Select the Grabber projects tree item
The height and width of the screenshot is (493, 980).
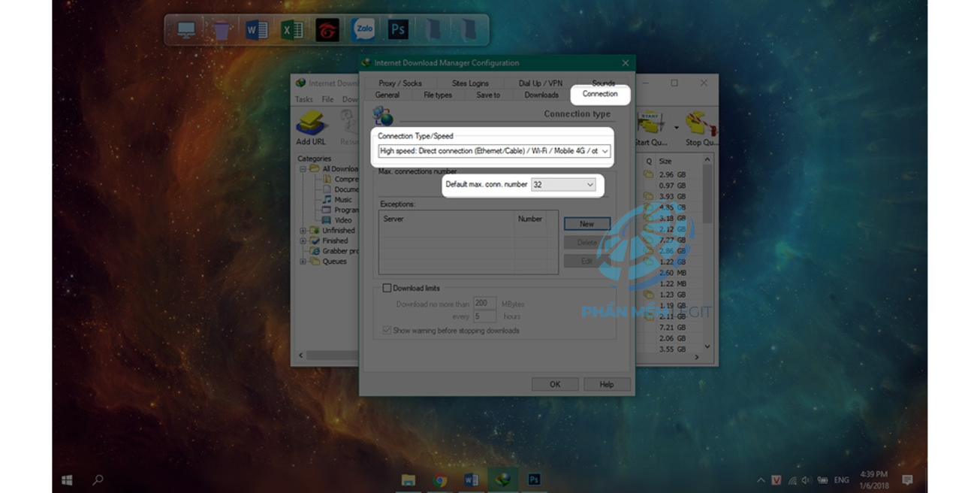(x=339, y=251)
